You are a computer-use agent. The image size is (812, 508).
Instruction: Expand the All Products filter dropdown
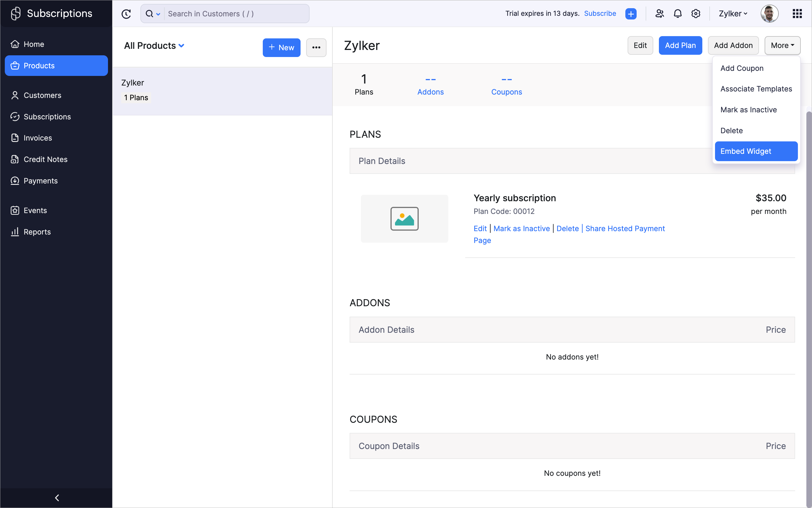tap(154, 46)
